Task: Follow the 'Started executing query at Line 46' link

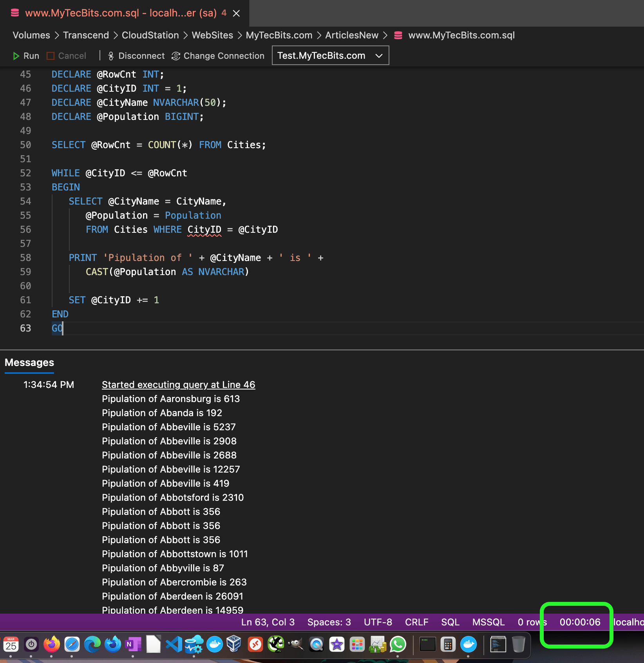Action: point(178,384)
